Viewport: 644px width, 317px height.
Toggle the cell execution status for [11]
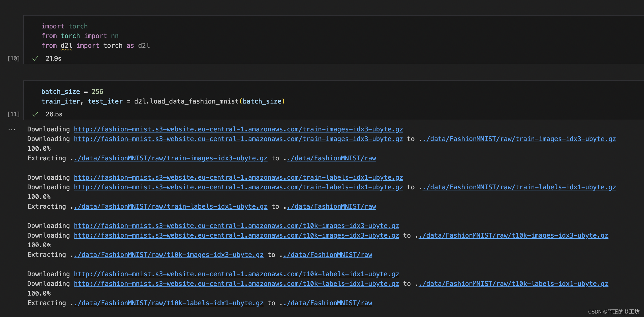tap(36, 114)
